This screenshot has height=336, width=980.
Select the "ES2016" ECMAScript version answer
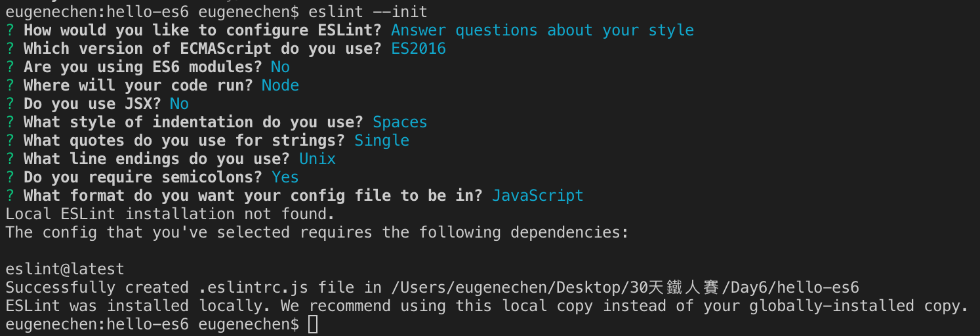(x=419, y=49)
